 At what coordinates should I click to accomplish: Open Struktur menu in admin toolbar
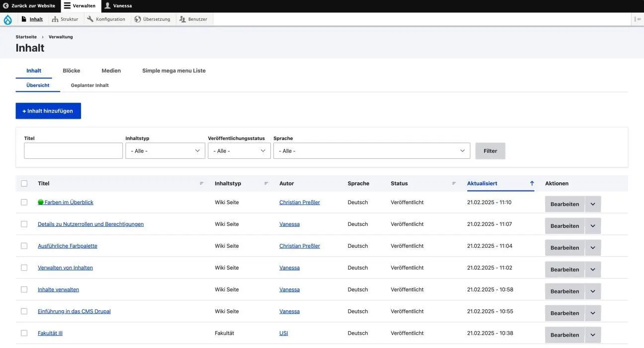(x=65, y=19)
